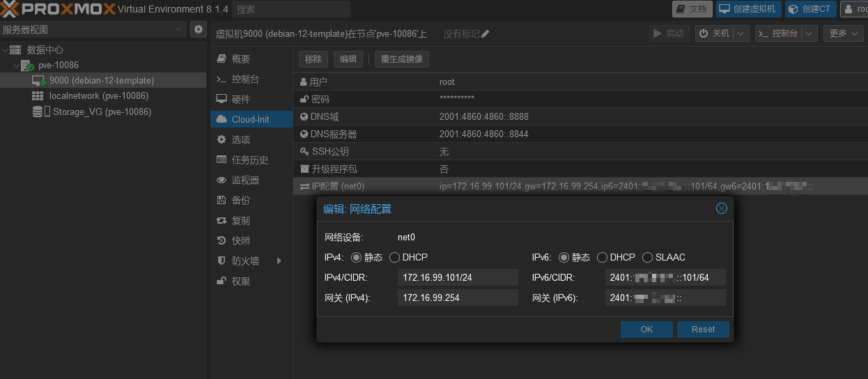The width and height of the screenshot is (868, 379).
Task: Collapse the 数据中心 tree node
Action: pos(6,49)
